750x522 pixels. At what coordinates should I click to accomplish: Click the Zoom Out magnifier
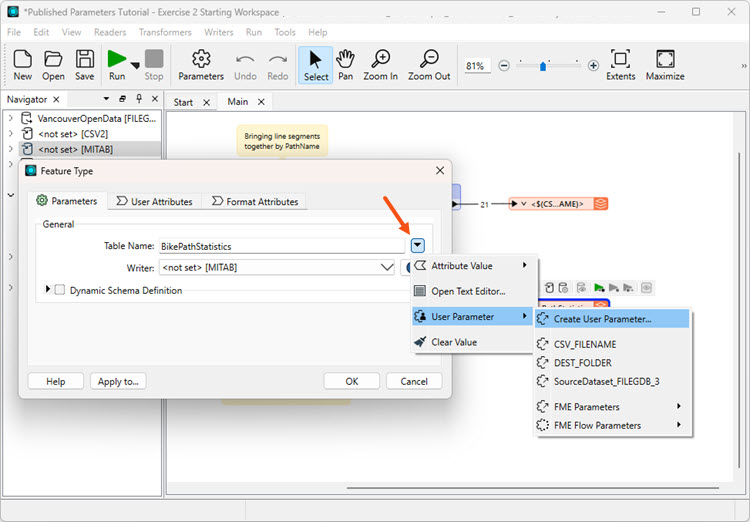pyautogui.click(x=429, y=65)
